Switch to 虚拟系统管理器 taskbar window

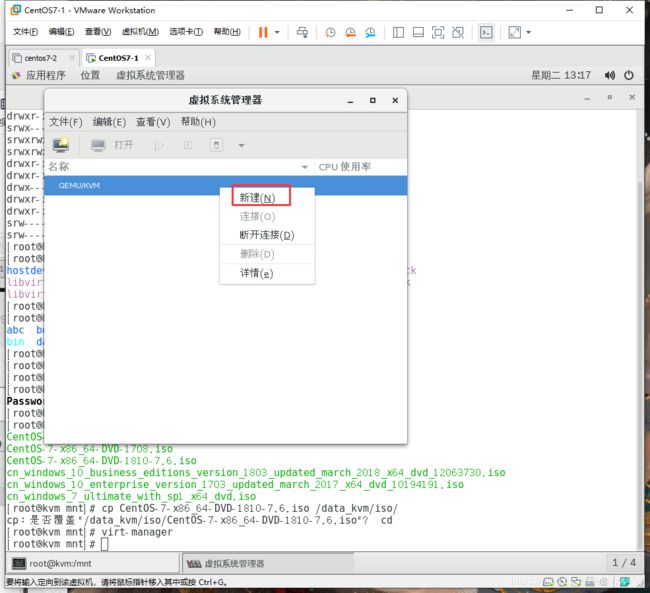coord(268,564)
